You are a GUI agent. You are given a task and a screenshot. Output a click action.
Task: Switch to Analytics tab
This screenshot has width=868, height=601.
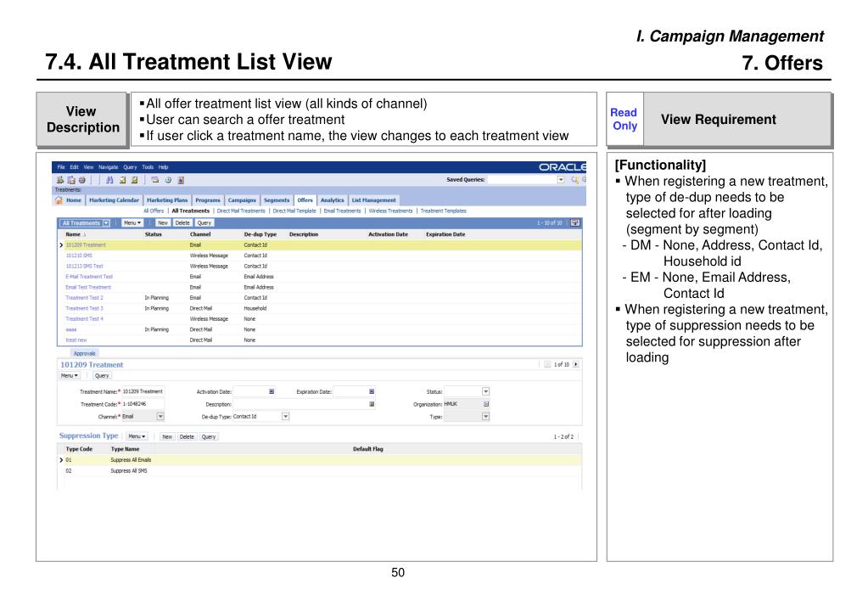pos(332,200)
